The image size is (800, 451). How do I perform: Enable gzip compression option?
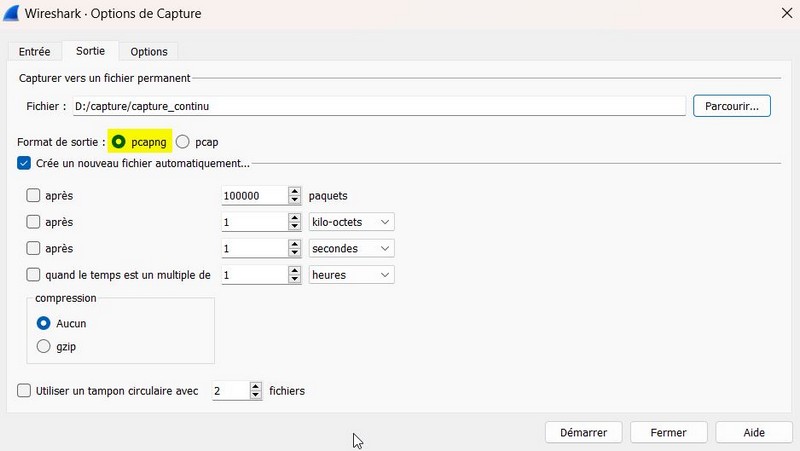click(x=43, y=346)
